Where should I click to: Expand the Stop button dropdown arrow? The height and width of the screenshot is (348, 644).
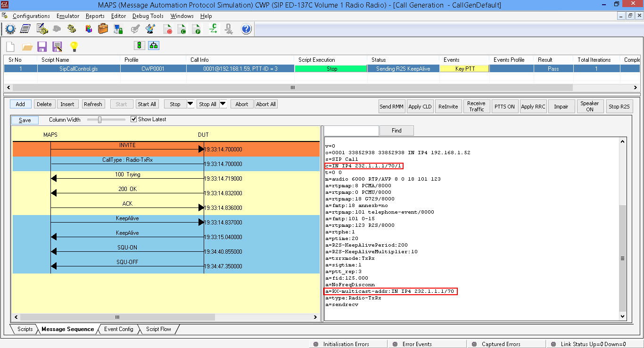coord(190,104)
